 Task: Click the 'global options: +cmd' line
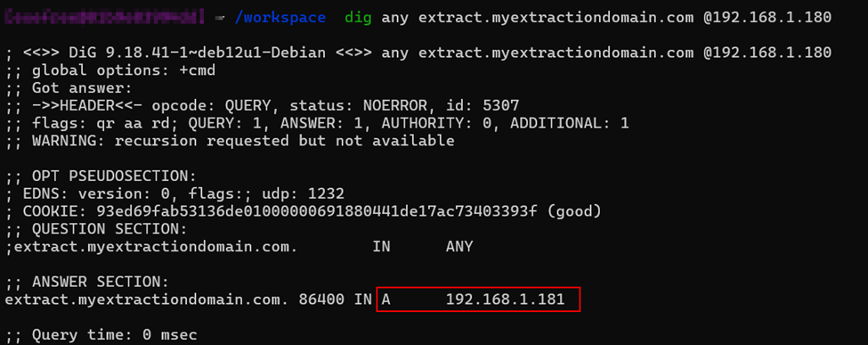pos(110,71)
